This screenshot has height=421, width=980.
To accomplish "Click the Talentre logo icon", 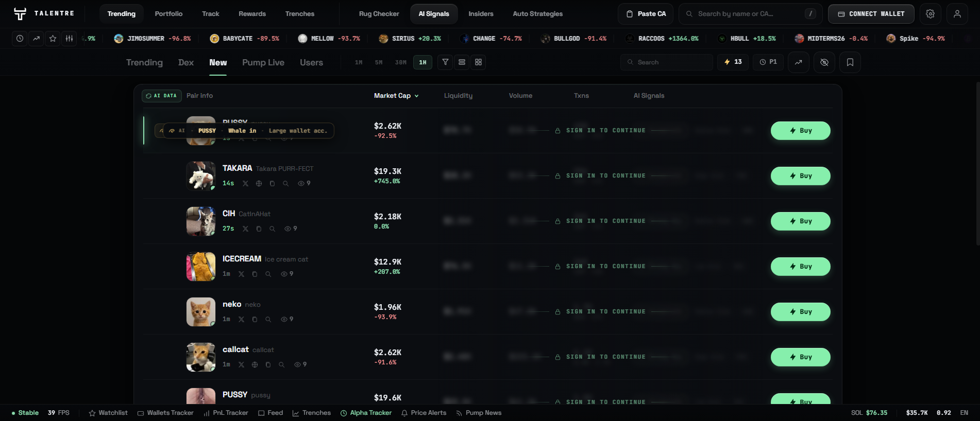I will [x=20, y=14].
